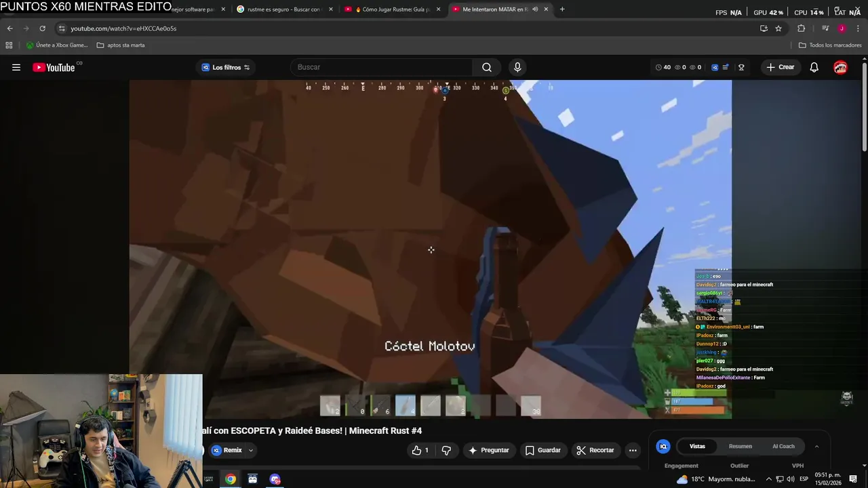The width and height of the screenshot is (868, 488).
Task: Click the Crear button
Action: [780, 67]
